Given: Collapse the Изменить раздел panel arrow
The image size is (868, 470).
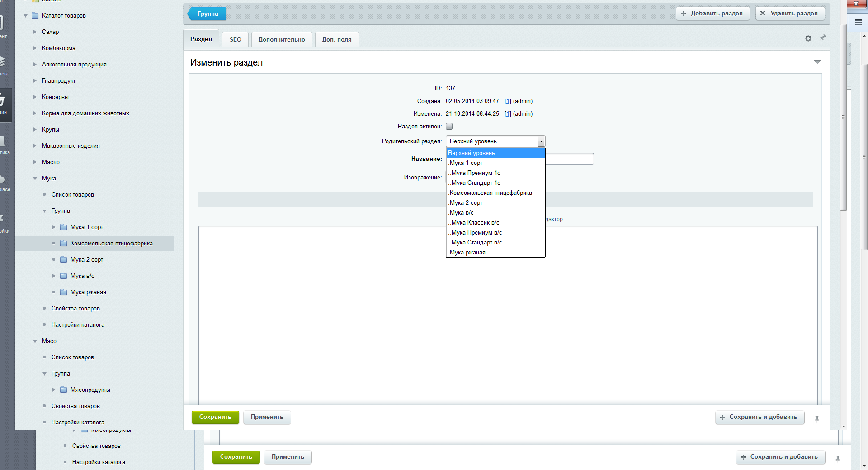Looking at the screenshot, I should 817,62.
